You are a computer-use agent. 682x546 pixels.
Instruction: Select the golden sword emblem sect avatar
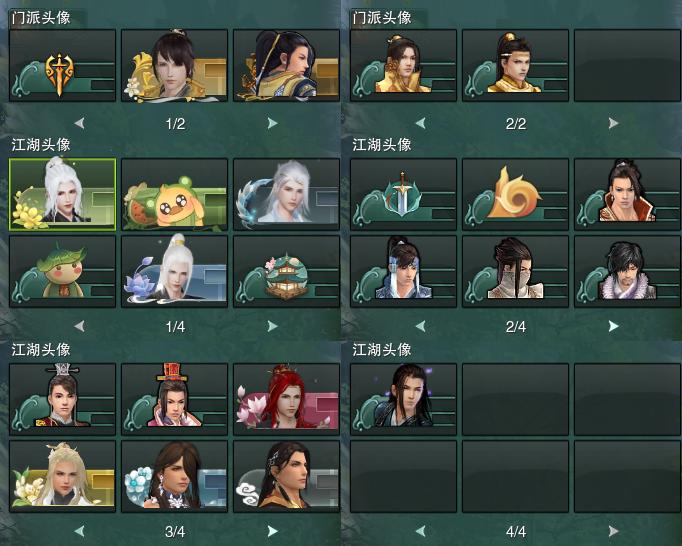pyautogui.click(x=62, y=65)
